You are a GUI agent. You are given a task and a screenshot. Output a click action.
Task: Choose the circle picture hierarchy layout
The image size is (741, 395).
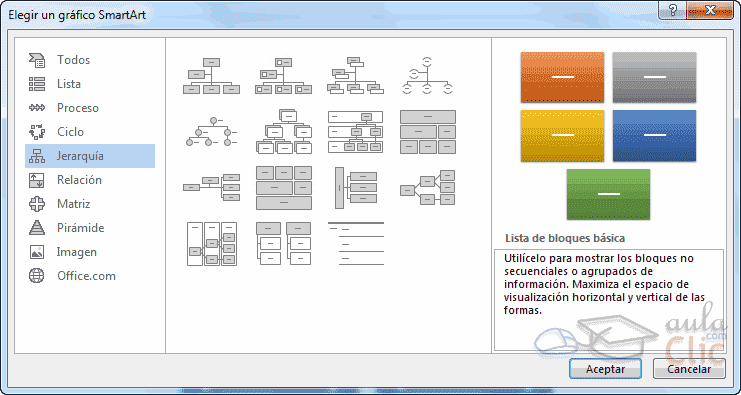tap(211, 132)
